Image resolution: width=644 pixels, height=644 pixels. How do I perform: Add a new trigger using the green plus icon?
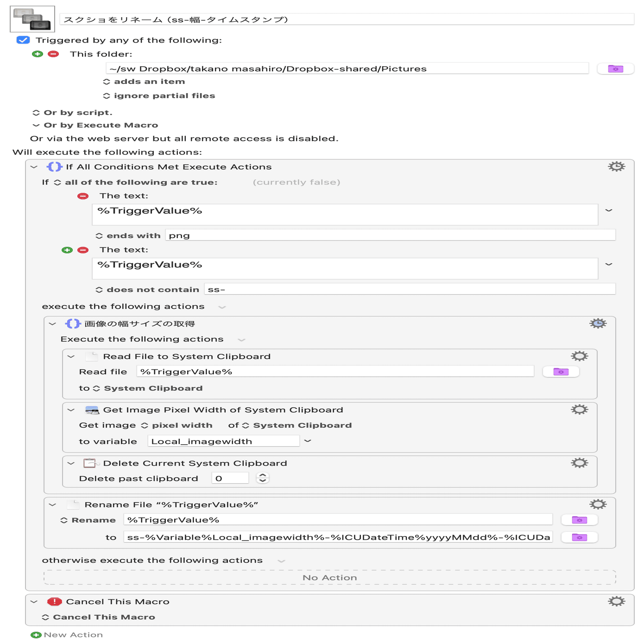tap(37, 54)
